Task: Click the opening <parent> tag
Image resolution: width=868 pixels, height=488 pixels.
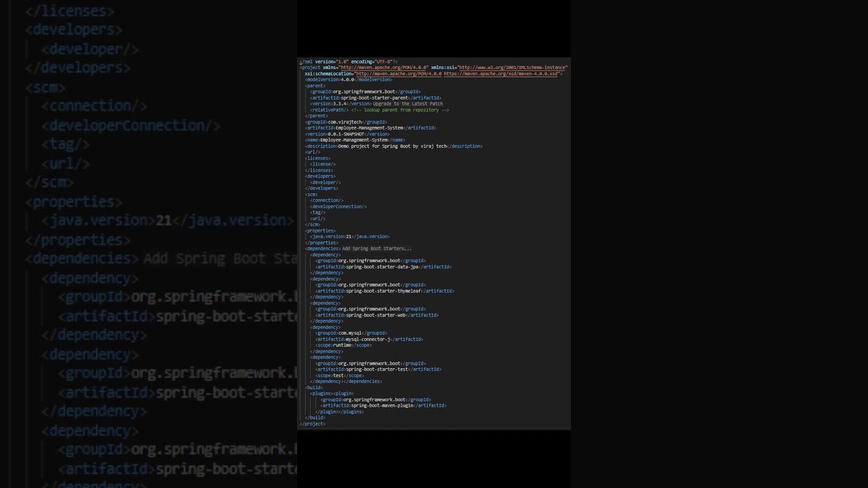Action: coord(315,86)
